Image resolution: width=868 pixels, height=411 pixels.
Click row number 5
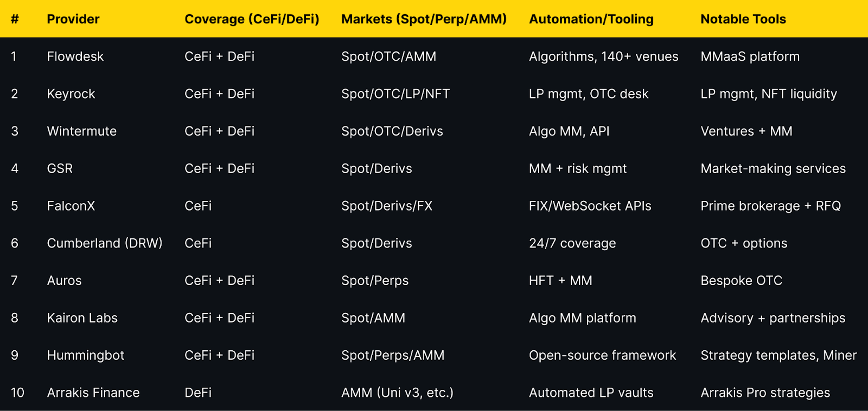pos(15,206)
